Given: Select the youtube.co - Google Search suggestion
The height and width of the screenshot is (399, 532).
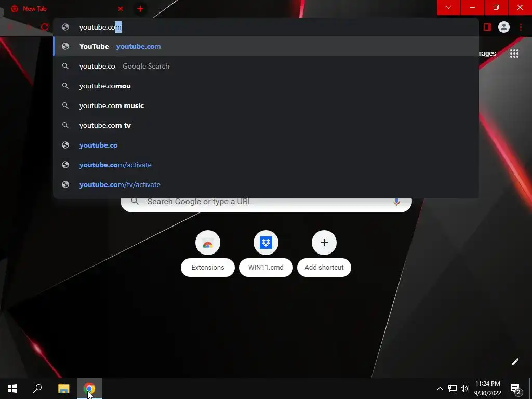Looking at the screenshot, I should 265,66.
